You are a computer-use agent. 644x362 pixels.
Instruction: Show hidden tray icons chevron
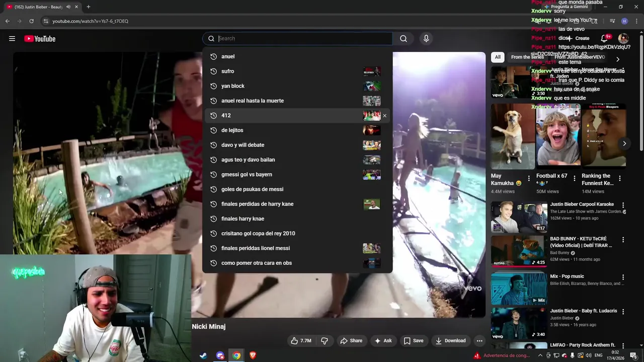(x=540, y=355)
